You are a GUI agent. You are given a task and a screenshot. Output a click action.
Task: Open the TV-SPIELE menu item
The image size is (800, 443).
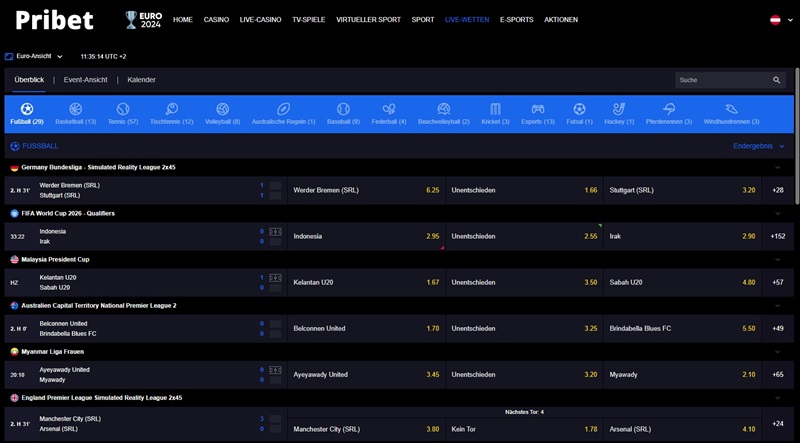[x=309, y=20]
